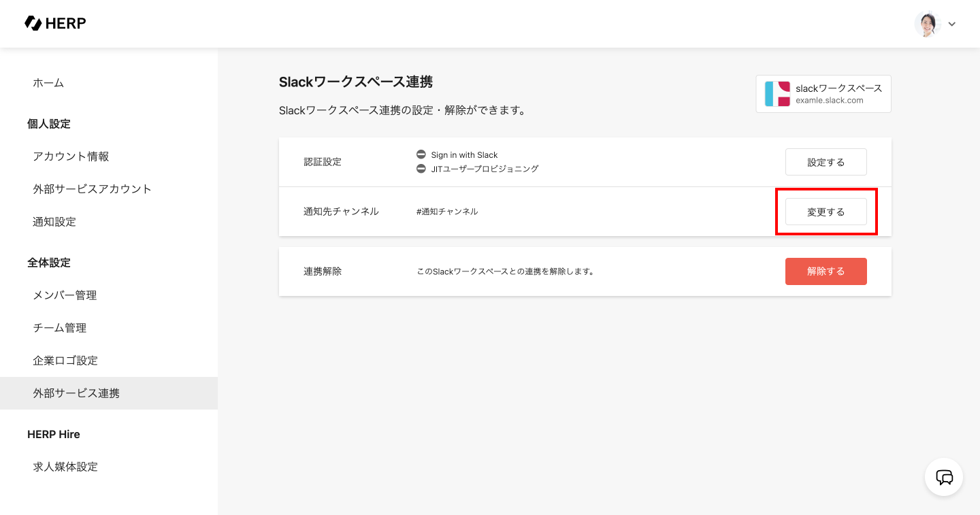This screenshot has width=980, height=515.
Task: Navigate to メンバー管理
Action: tap(65, 295)
